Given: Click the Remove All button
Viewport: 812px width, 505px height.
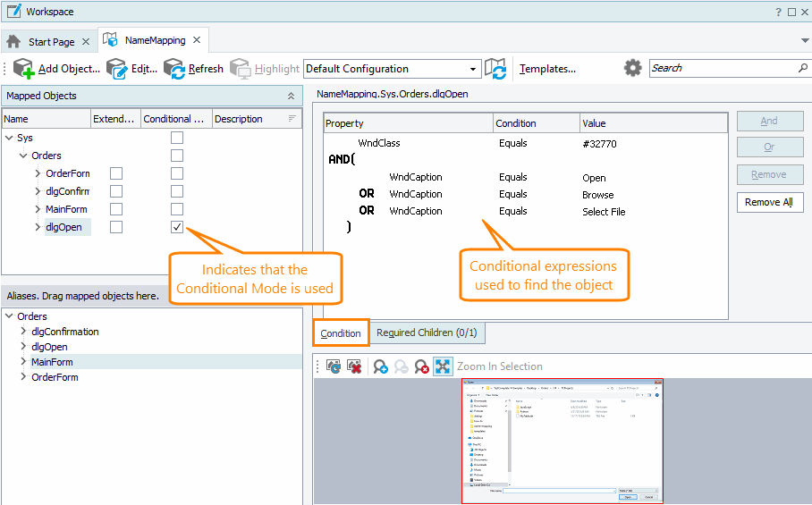Looking at the screenshot, I should point(769,202).
